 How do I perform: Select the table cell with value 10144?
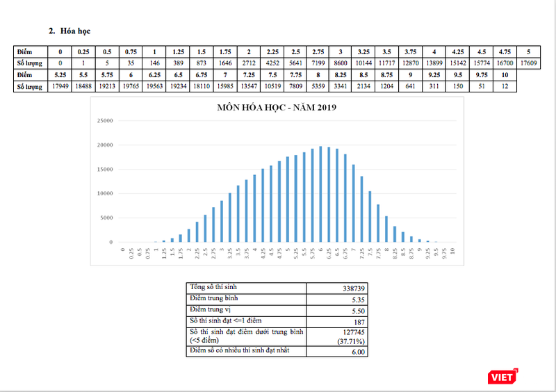(363, 63)
